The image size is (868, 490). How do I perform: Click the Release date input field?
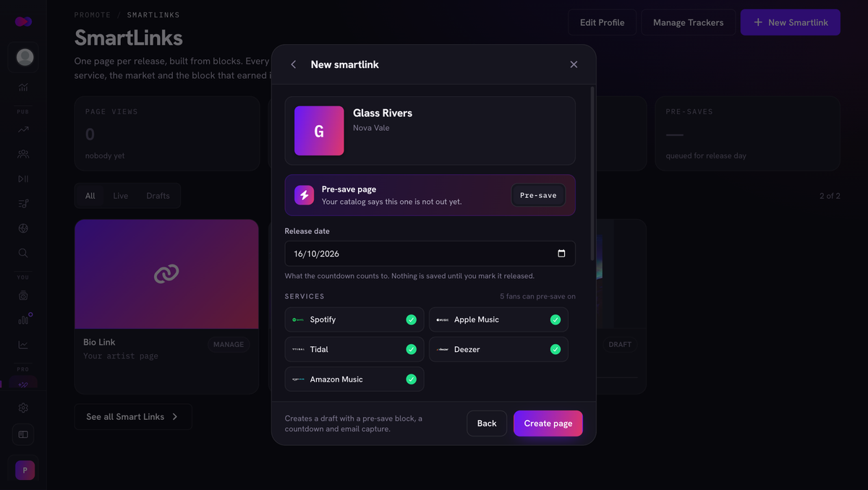tap(430, 254)
